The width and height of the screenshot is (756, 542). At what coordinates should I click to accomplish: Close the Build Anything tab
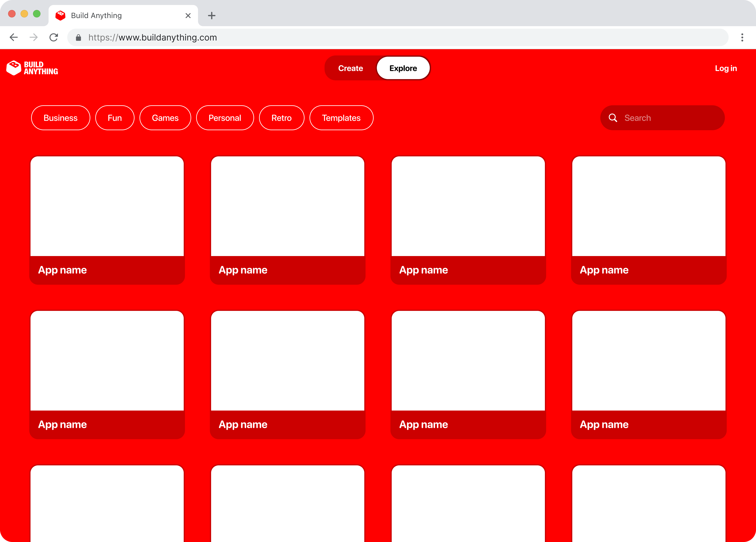(x=188, y=16)
